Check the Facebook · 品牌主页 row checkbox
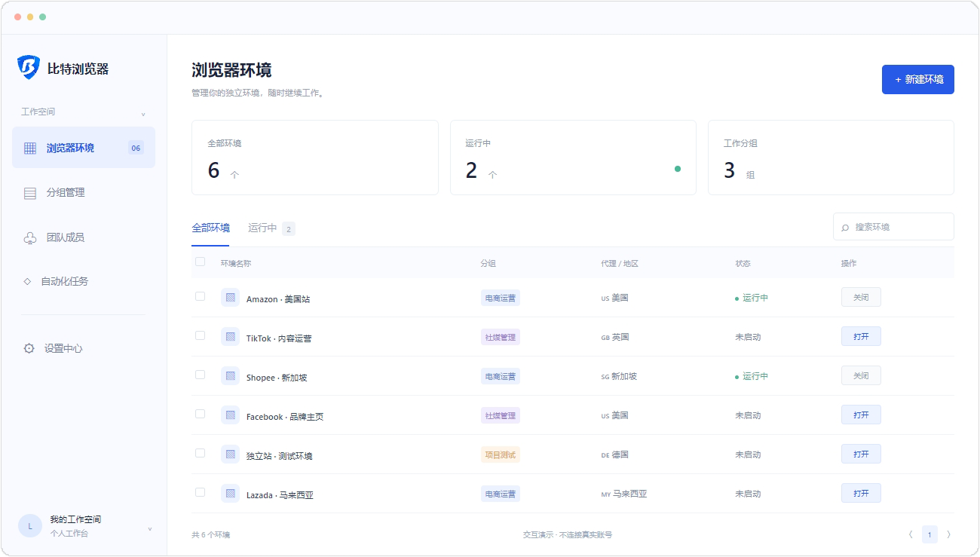 (x=200, y=414)
